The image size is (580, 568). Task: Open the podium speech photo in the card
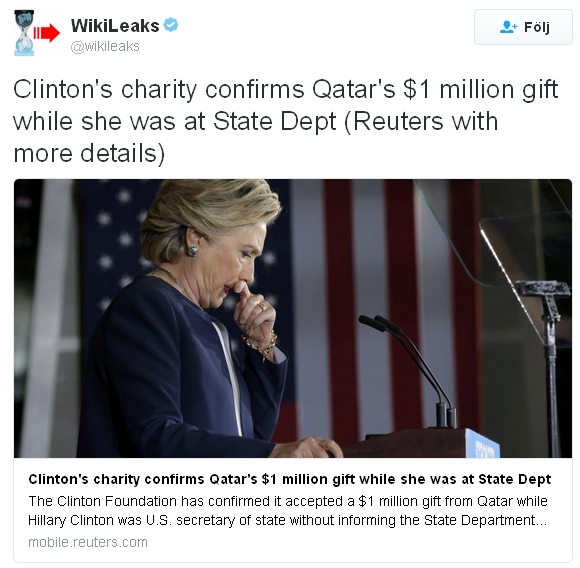tap(293, 318)
